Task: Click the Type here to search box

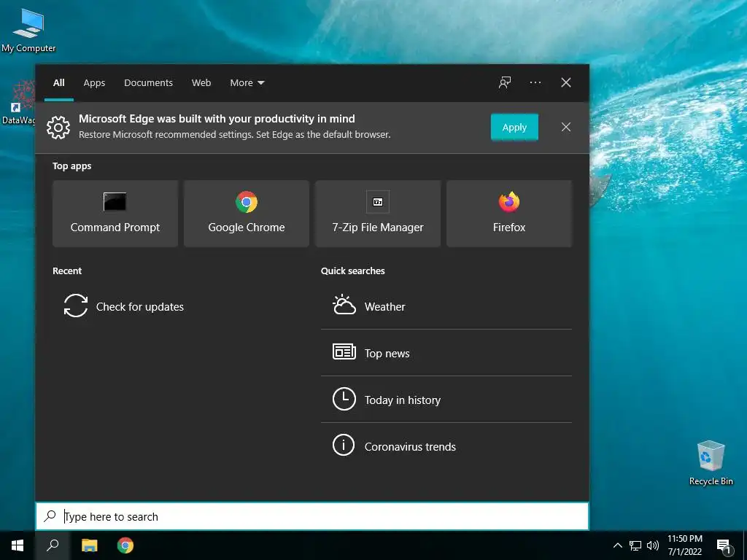Action: pyautogui.click(x=312, y=516)
